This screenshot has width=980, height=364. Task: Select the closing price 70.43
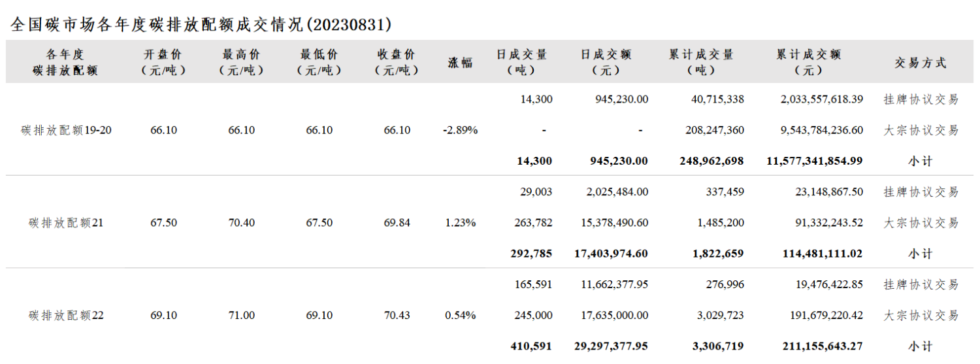coord(397,316)
